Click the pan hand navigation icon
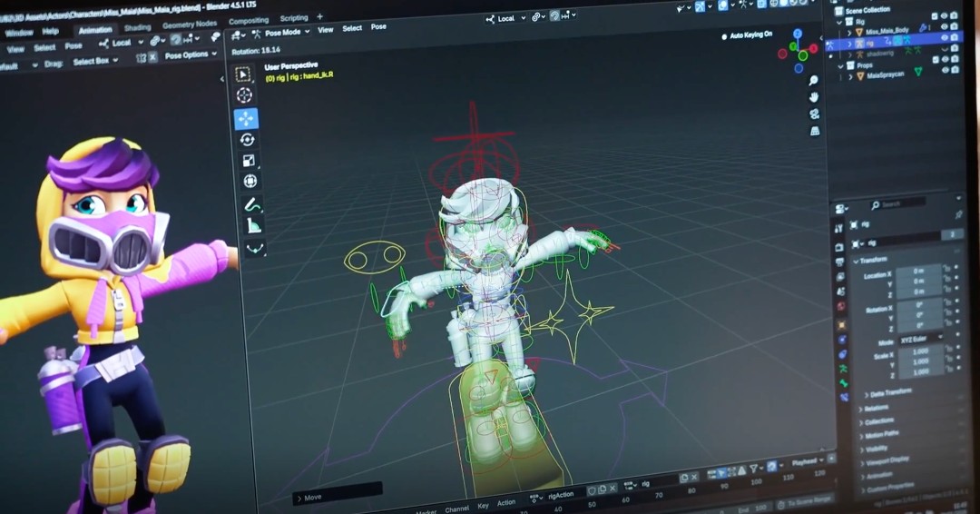 click(814, 97)
